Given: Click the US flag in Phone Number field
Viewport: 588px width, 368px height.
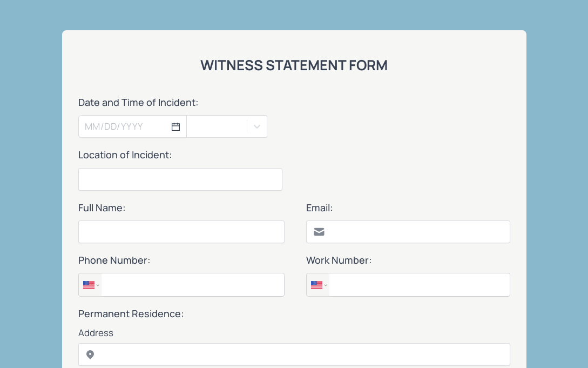Looking at the screenshot, I should click(x=89, y=285).
